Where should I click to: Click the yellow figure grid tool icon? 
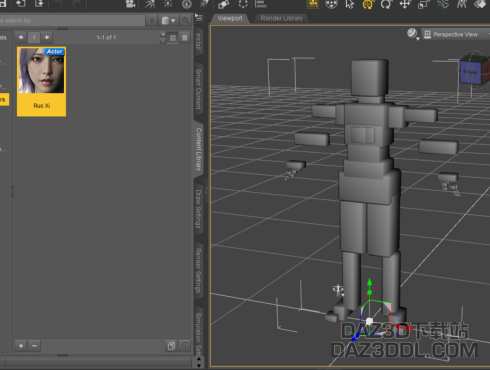point(313,4)
